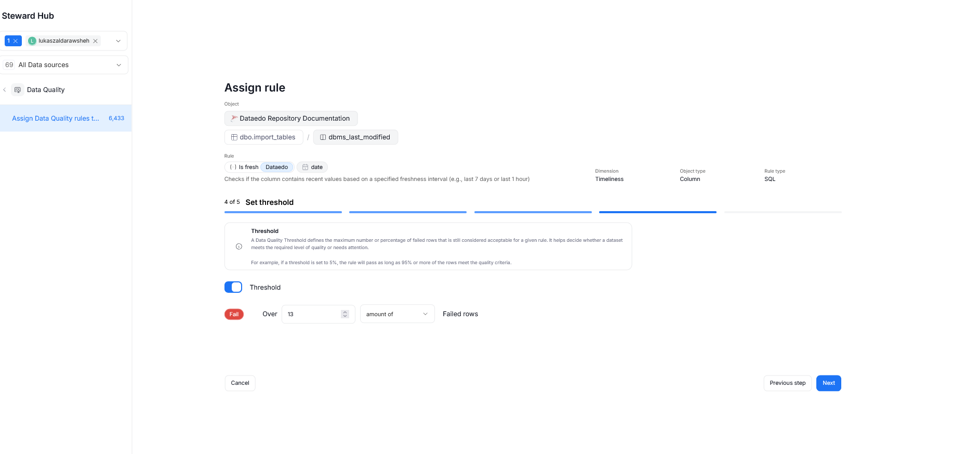Click the Cancel button
The height and width of the screenshot is (454, 980).
240,383
